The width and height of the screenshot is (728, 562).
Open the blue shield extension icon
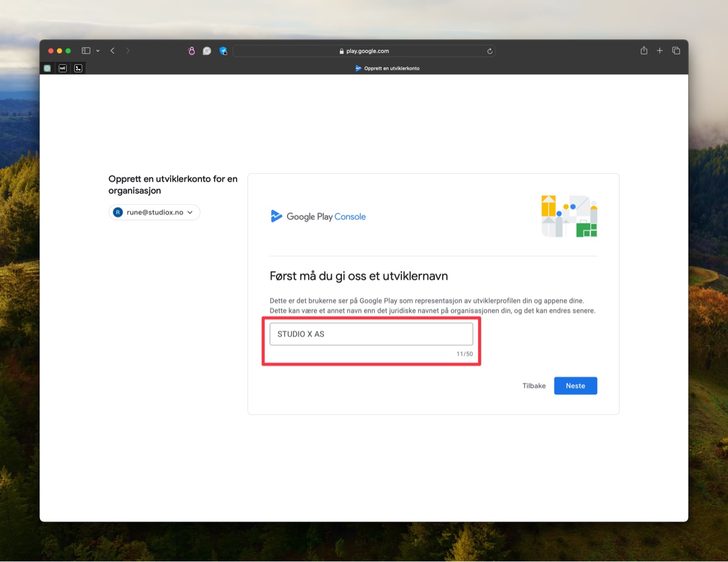click(223, 51)
